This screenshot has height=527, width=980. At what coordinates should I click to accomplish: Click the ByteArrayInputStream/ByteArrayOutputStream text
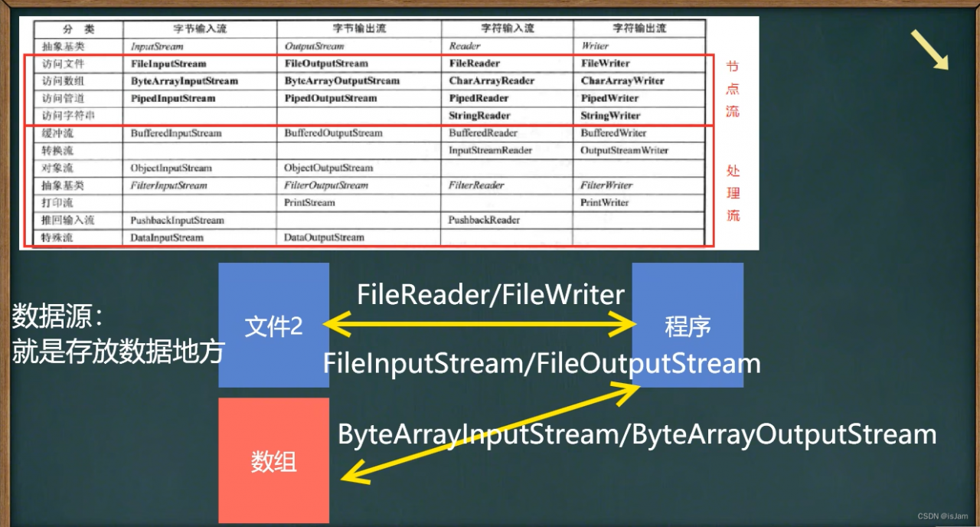pos(637,435)
